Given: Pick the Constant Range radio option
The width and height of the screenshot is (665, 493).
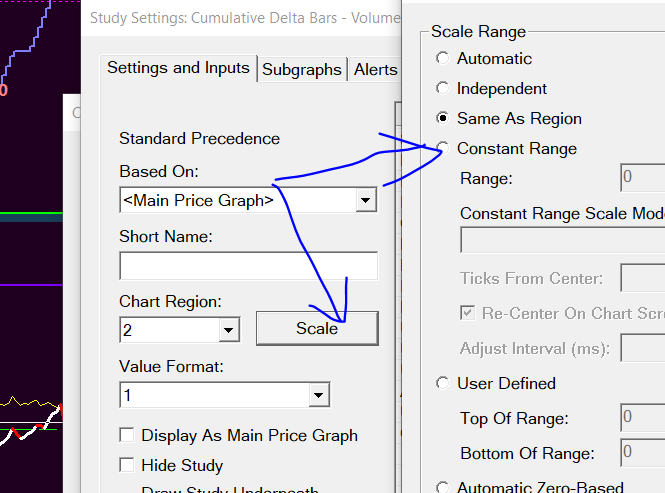Looking at the screenshot, I should click(x=443, y=149).
